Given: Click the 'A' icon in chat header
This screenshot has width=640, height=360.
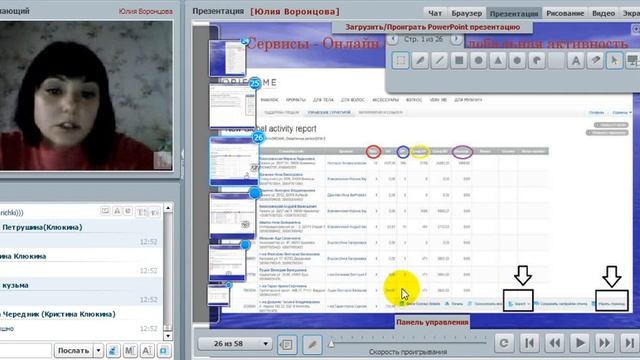Looking at the screenshot, I should coord(117,211).
